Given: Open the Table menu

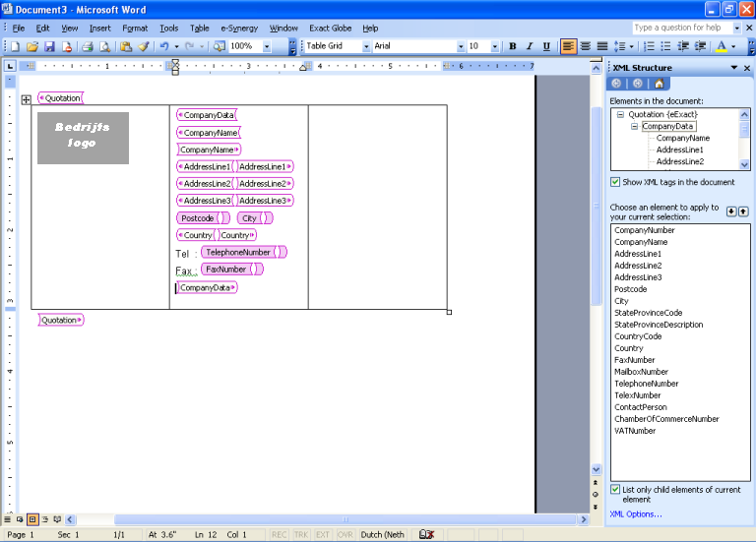Looking at the screenshot, I should point(199,29).
